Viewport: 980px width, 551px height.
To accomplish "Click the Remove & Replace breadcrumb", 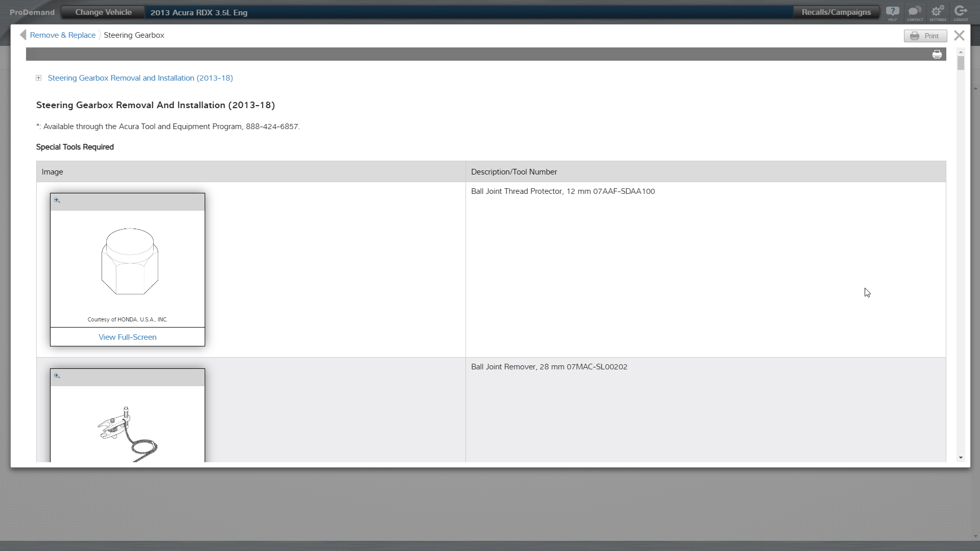I will (x=63, y=35).
